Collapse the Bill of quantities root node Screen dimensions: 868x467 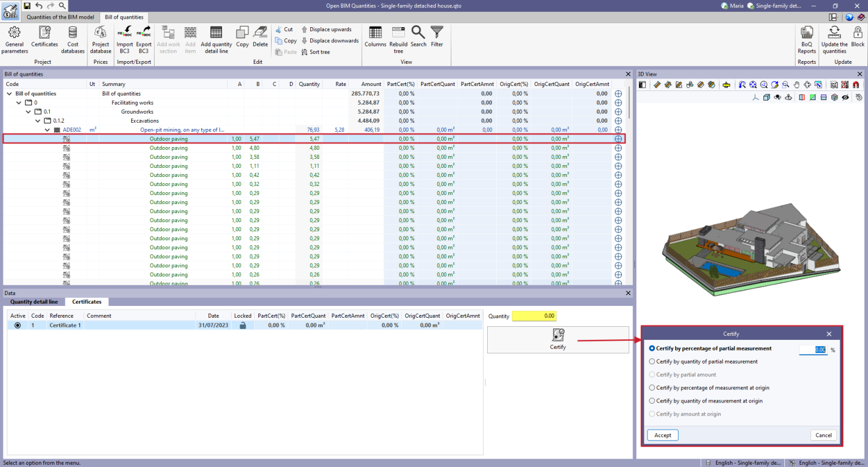(10, 94)
